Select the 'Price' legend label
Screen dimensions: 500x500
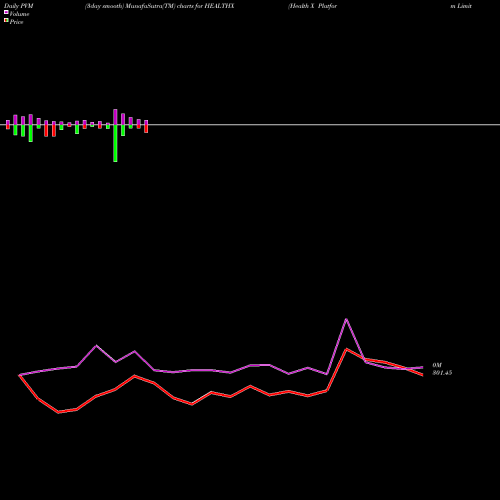16,22
